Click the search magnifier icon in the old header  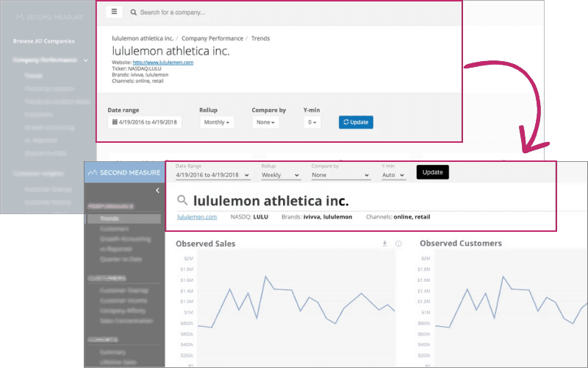click(133, 13)
